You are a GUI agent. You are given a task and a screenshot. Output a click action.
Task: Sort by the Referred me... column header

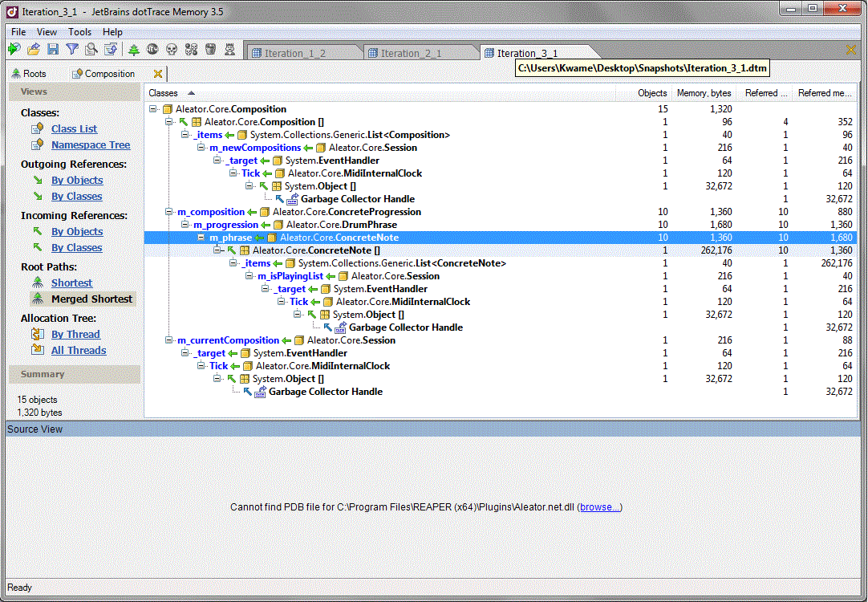coord(824,93)
